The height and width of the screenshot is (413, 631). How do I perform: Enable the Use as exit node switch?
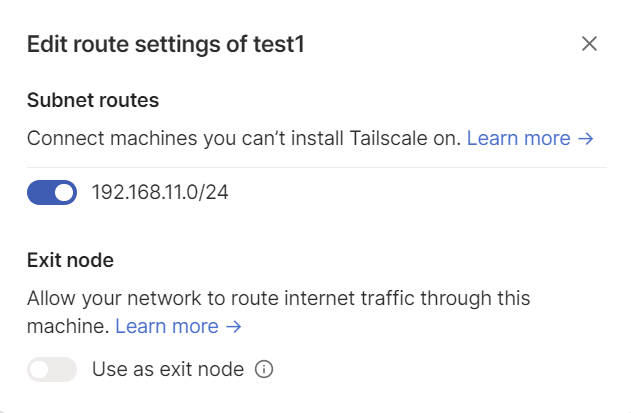tap(52, 369)
